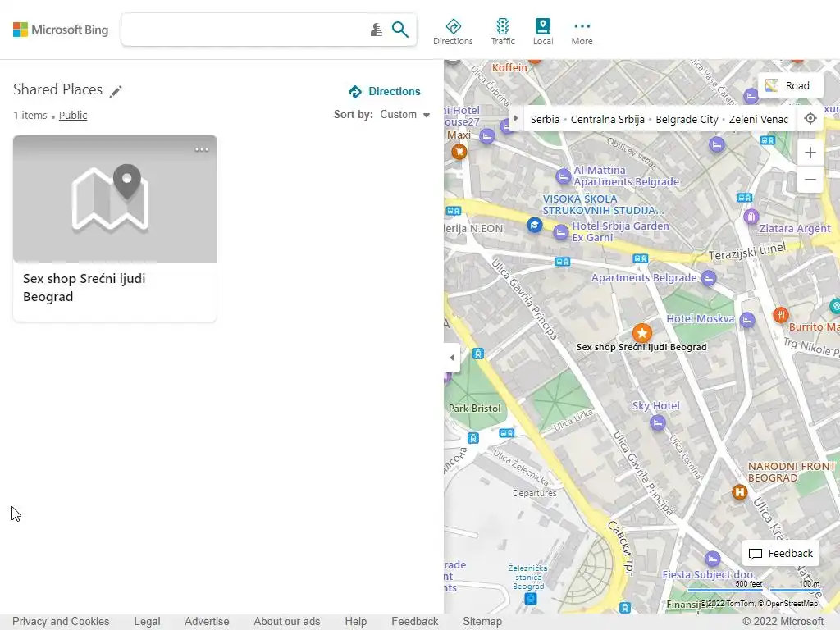This screenshot has height=630, width=840.
Task: Open the map Feedback button
Action: coord(781,554)
